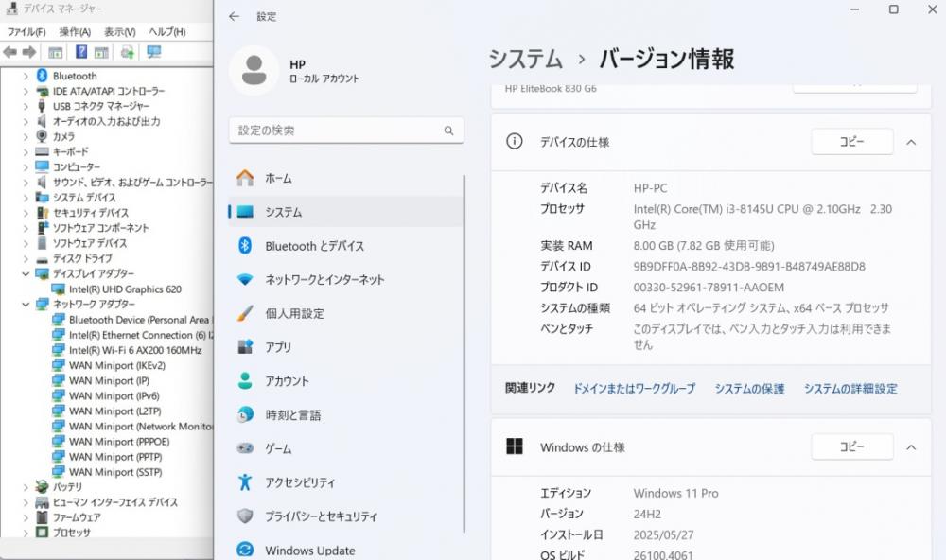946x560 pixels.
Task: Maximize the Settings window
Action: 894,9
